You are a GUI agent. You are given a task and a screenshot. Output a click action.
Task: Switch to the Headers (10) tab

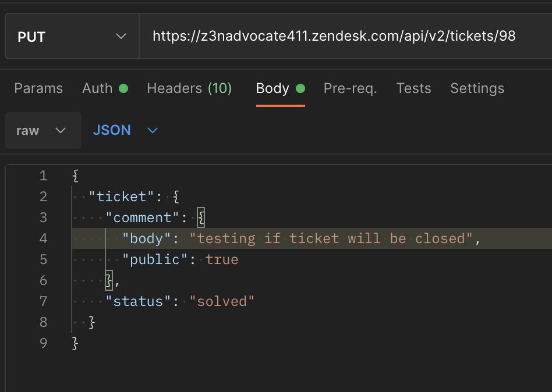pyautogui.click(x=189, y=88)
